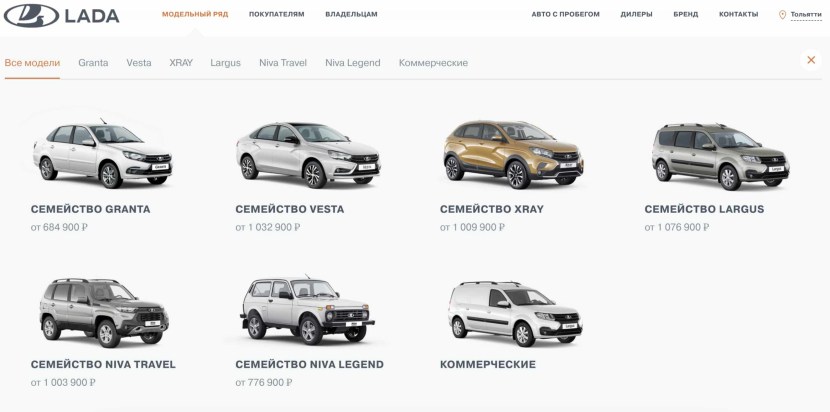The image size is (830, 412).
Task: Click the white Granta car image
Action: point(103,154)
